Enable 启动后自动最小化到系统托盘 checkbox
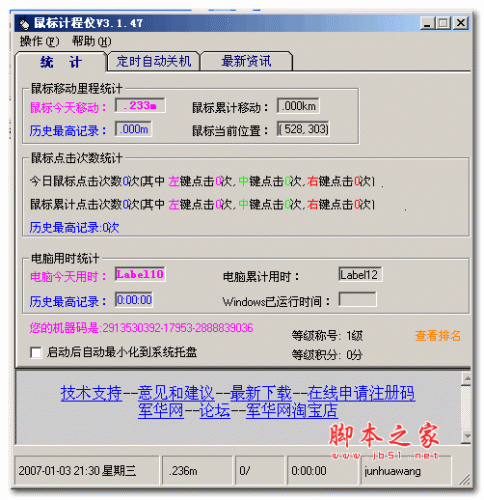The height and width of the screenshot is (500, 484). point(36,353)
